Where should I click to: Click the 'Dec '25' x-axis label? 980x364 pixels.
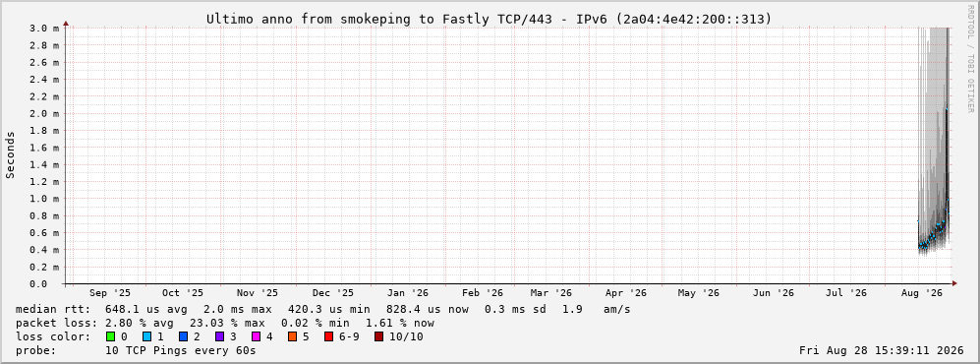pos(332,293)
